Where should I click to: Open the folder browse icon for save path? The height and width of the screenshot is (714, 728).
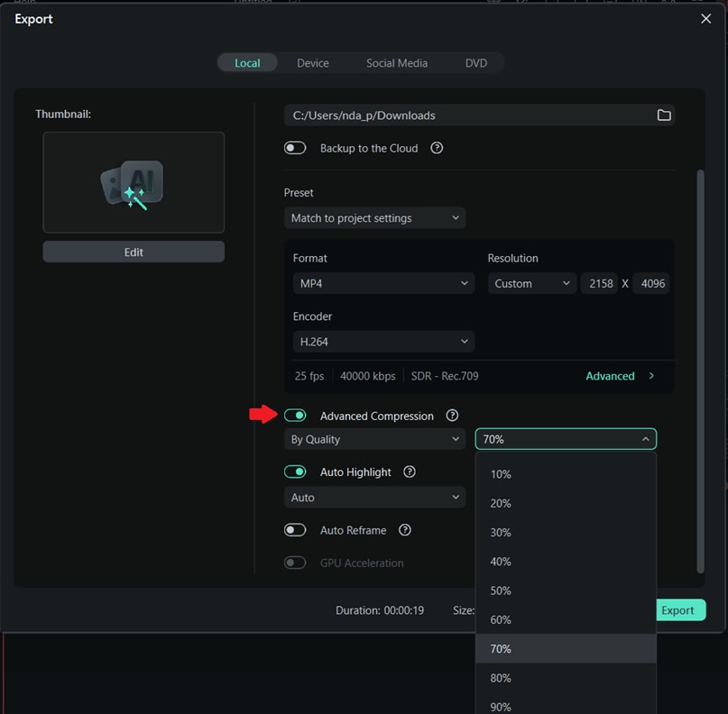tap(664, 115)
